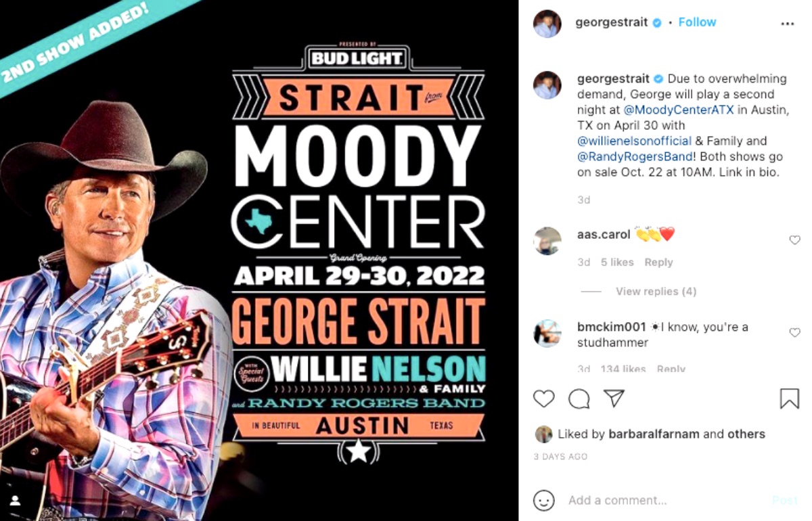Screen dimensions: 812x521
Task: Open the comment bubble icon
Action: pos(579,399)
